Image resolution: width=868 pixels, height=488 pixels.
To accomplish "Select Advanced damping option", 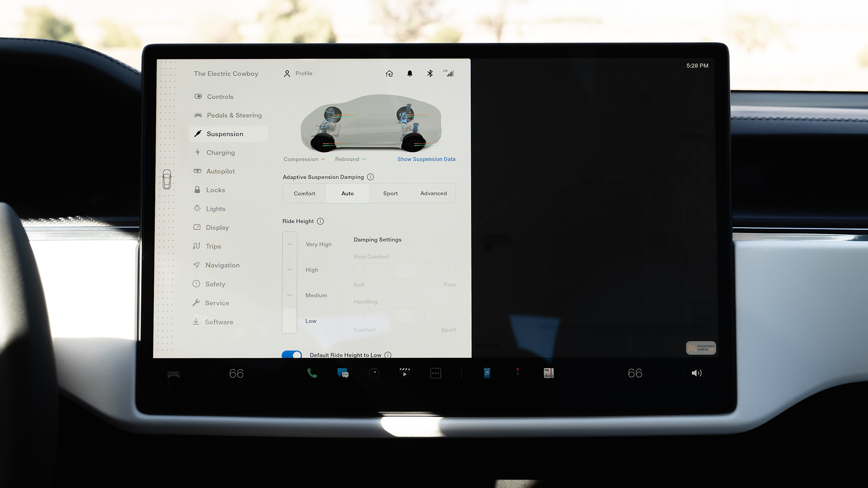I will point(433,194).
